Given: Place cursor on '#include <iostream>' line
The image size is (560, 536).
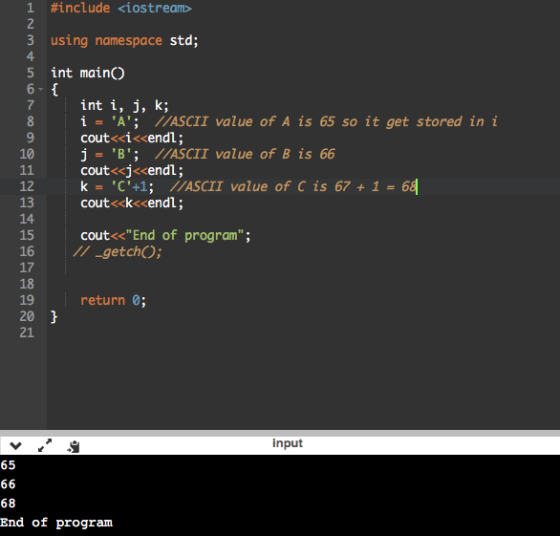Looking at the screenshot, I should (121, 8).
